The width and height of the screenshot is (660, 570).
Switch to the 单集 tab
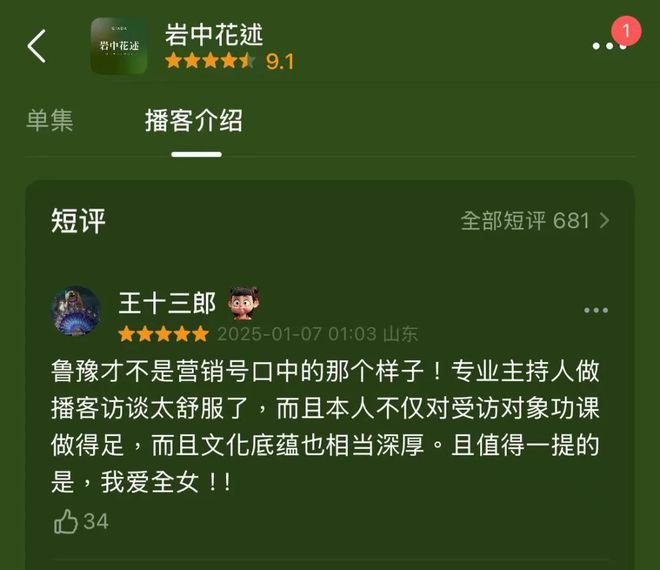[x=50, y=120]
